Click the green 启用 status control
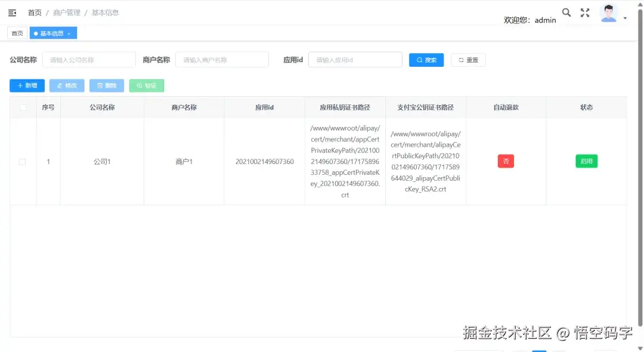Viewport: 644px width, 352px height. point(586,161)
